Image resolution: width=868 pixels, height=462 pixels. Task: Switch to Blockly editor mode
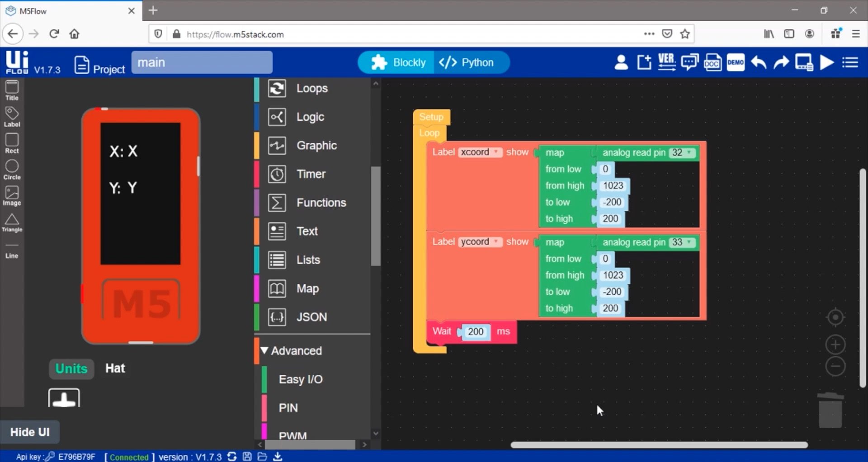(x=398, y=62)
